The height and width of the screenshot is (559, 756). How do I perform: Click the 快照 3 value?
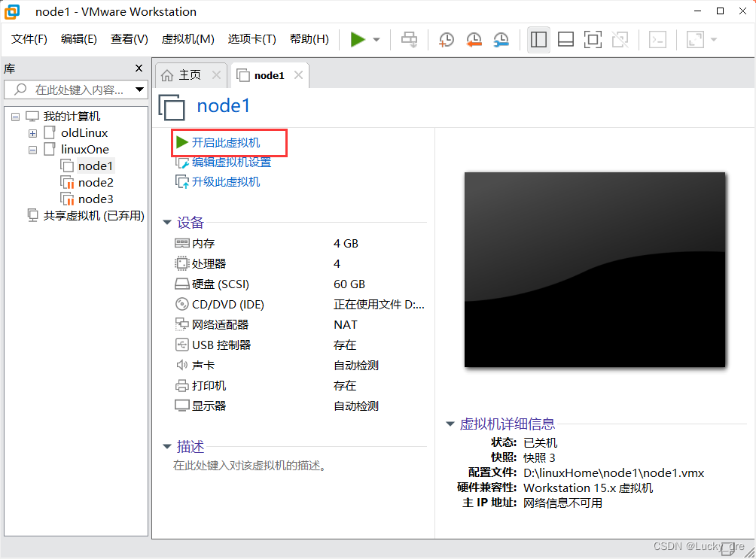tap(539, 457)
